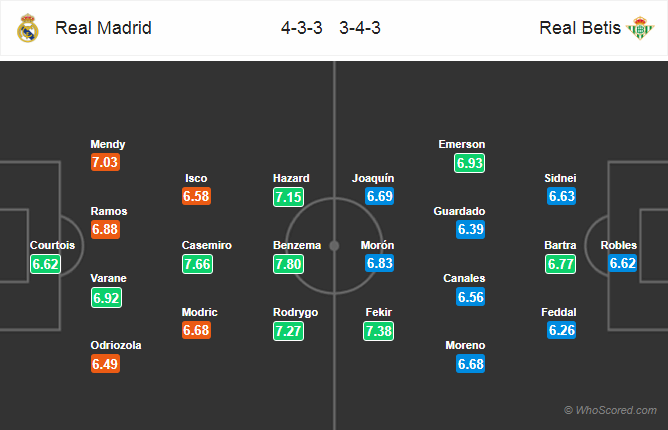This screenshot has width=668, height=430.
Task: Open the Real Madrid team name
Action: [x=104, y=28]
